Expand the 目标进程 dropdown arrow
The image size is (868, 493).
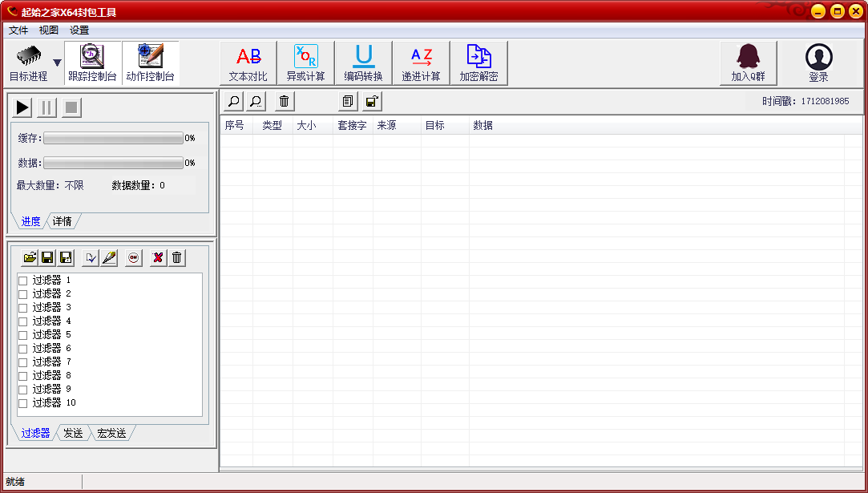tap(57, 63)
